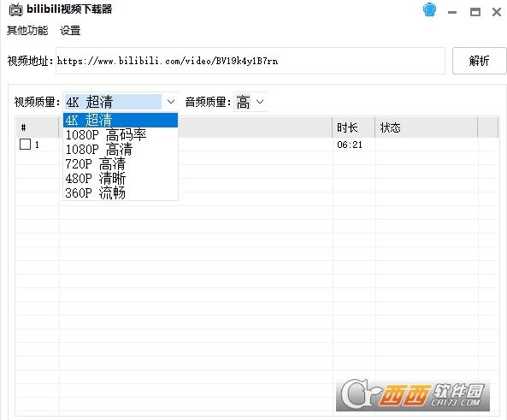Open the 其他功能 menu
Viewport: 507px width, 420px height.
coord(27,31)
